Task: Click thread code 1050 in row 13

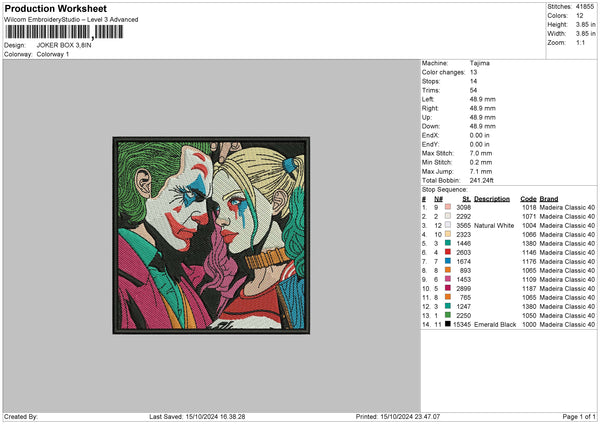Action: pos(529,316)
